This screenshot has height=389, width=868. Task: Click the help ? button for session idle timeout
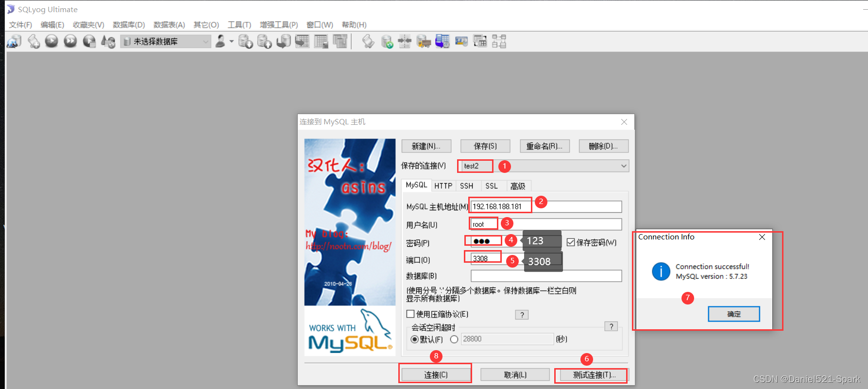[611, 326]
